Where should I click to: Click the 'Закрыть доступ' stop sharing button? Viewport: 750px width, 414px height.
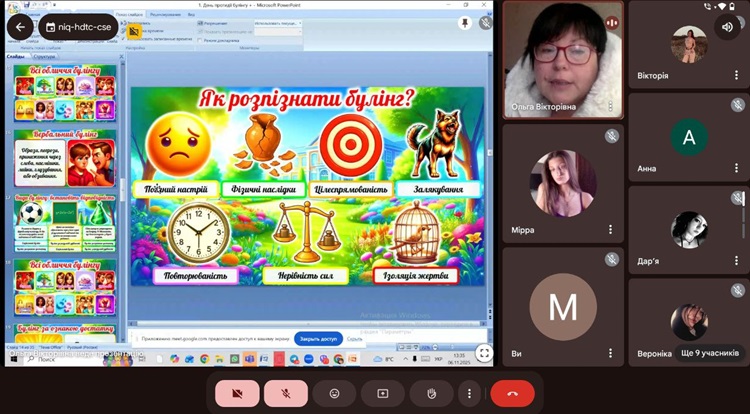(318, 339)
